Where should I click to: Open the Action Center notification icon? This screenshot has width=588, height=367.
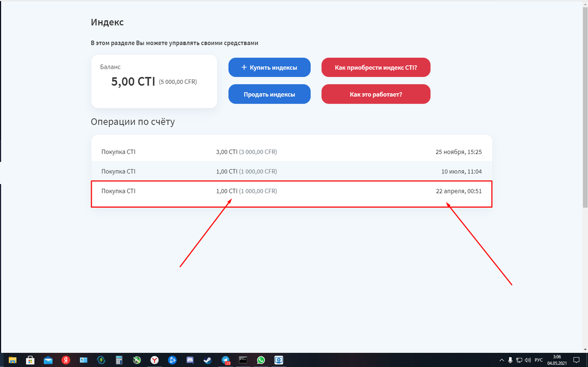click(576, 360)
